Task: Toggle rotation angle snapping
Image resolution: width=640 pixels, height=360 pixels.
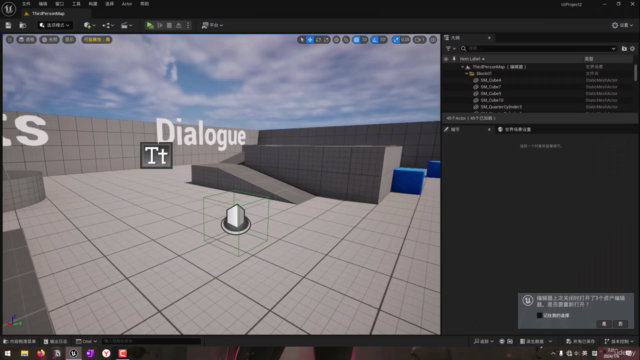Action: point(375,40)
